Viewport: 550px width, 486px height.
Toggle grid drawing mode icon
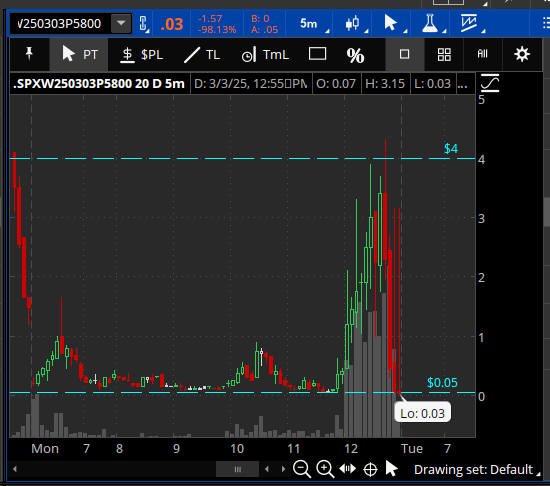pyautogui.click(x=444, y=54)
